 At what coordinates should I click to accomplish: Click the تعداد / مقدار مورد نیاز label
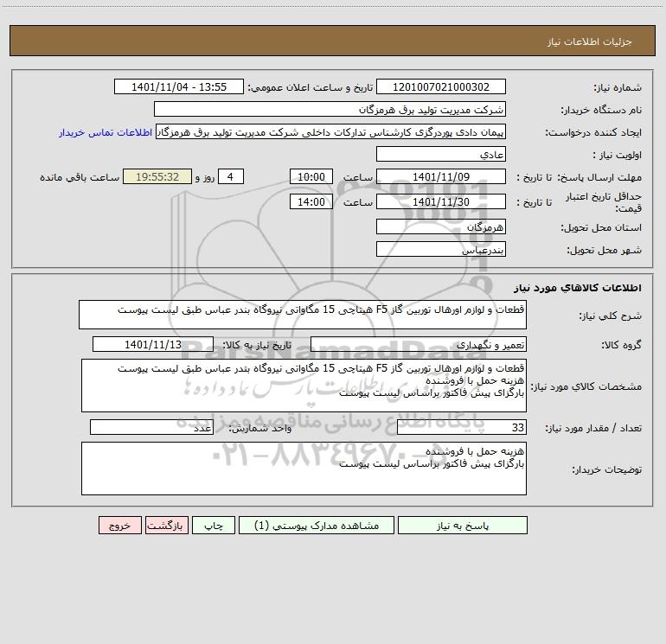click(593, 429)
